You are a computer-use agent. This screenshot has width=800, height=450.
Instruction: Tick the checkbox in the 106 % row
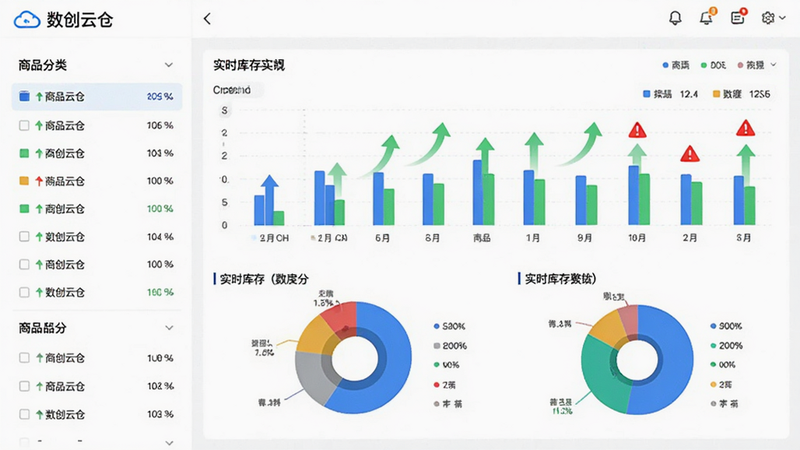[24, 125]
